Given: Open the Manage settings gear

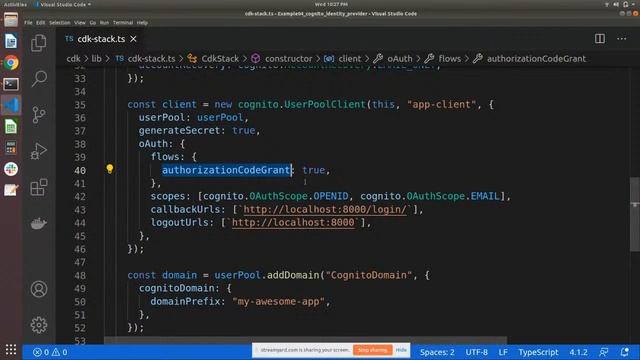Looking at the screenshot, I should pos(39,325).
